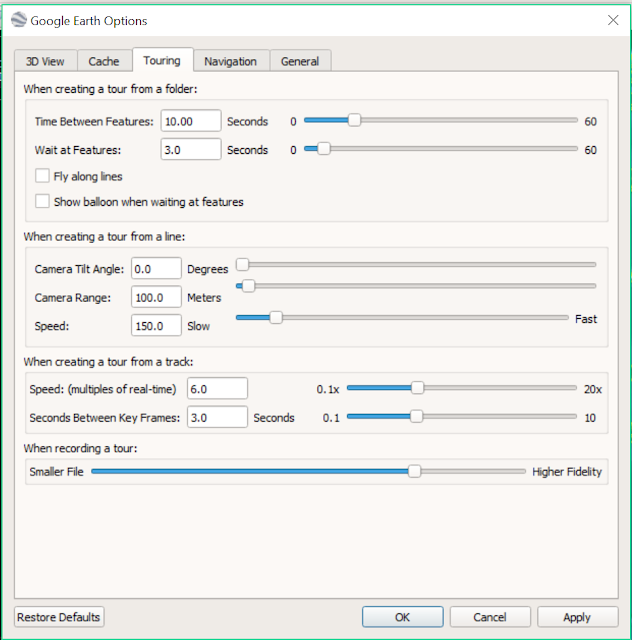Click the Wait at Features slider handle
This screenshot has height=640, width=632.
(324, 149)
